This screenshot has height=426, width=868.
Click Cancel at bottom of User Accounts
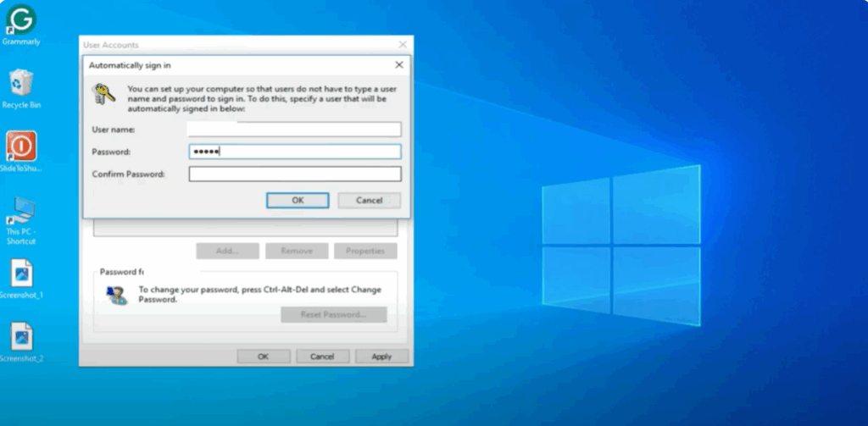click(x=322, y=357)
